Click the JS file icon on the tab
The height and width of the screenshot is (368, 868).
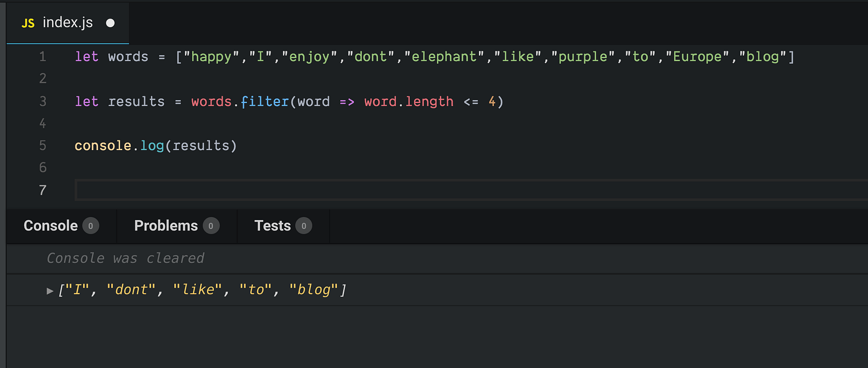coord(28,23)
